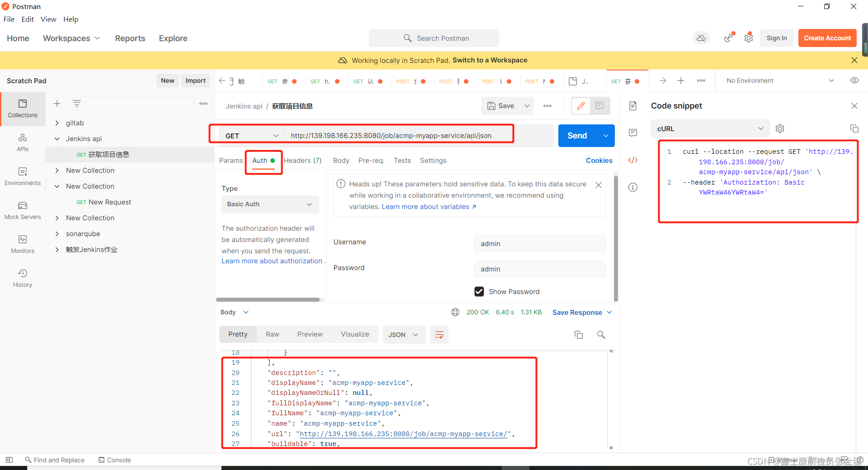This screenshot has width=868, height=470.
Task: Open the Environments sidebar panel
Action: (x=22, y=176)
